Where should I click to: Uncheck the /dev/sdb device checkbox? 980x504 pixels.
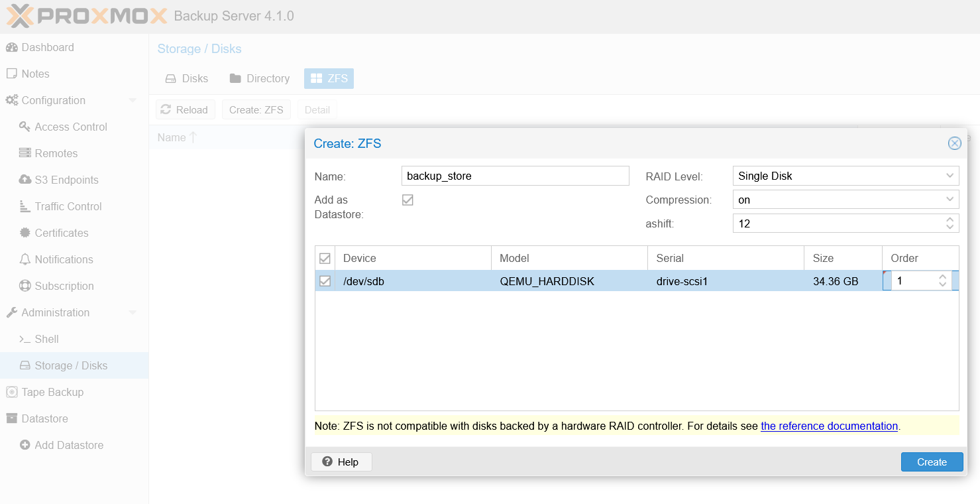[x=325, y=281]
